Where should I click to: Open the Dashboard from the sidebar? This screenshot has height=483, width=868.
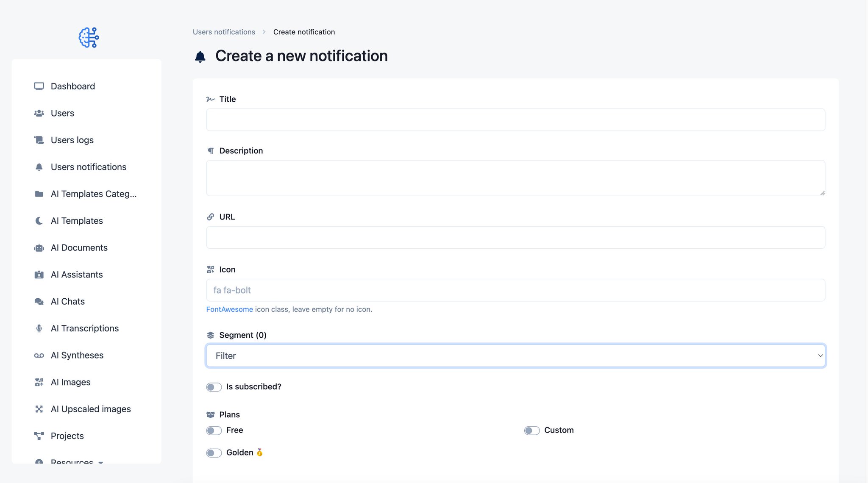72,86
